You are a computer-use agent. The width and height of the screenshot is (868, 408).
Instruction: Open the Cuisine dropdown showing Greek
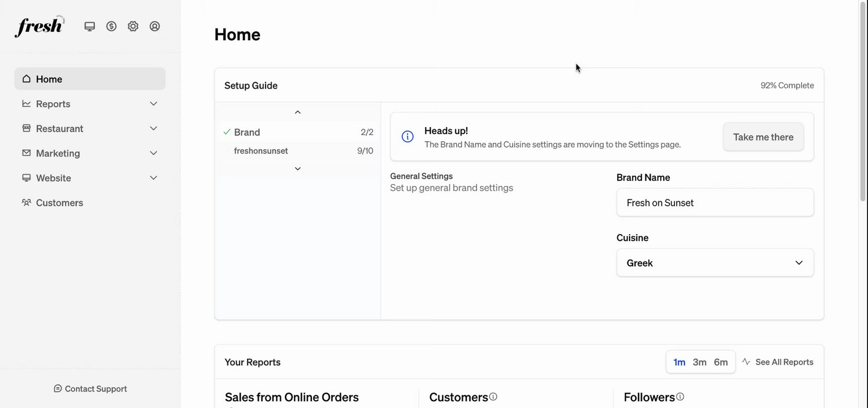click(x=715, y=263)
